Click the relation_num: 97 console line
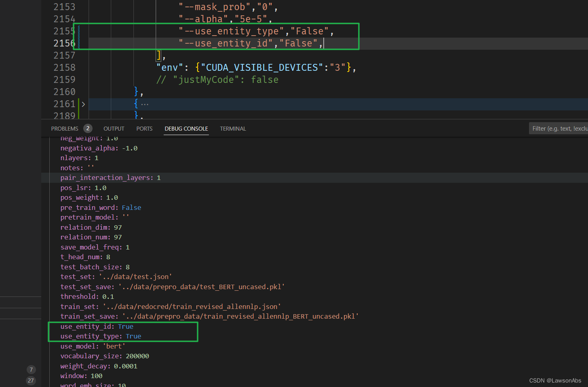This screenshot has width=588, height=387. [91, 237]
